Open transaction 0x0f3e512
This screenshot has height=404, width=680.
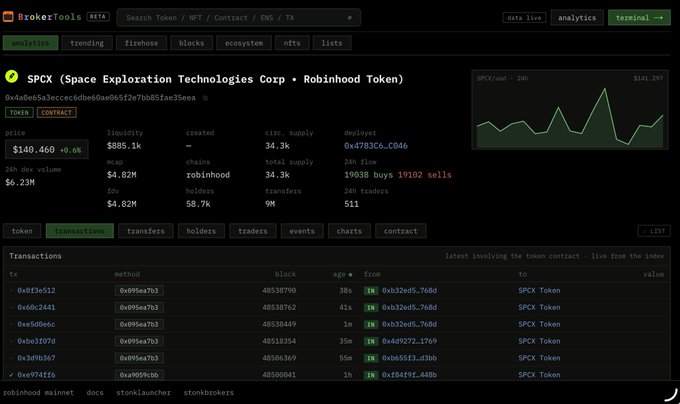tap(36, 291)
